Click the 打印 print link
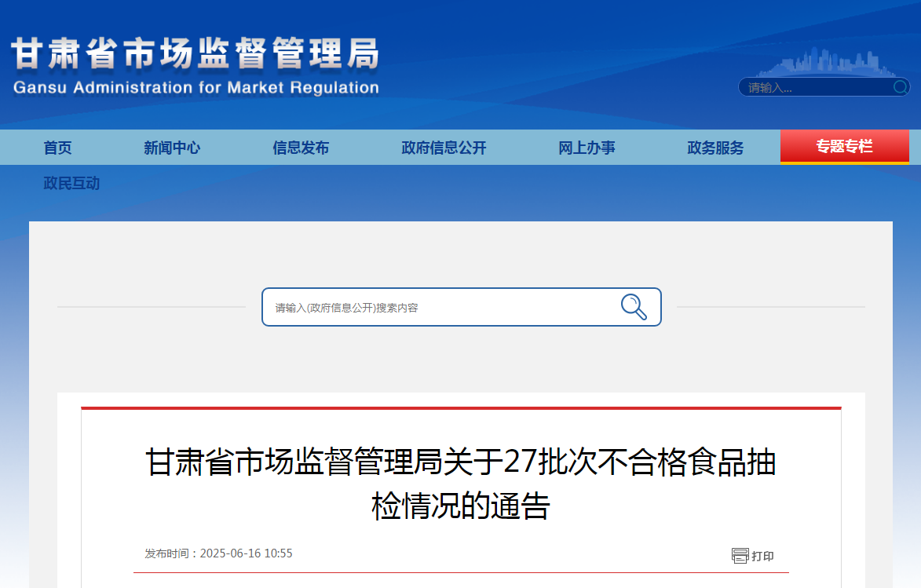The image size is (921, 588). click(x=762, y=556)
